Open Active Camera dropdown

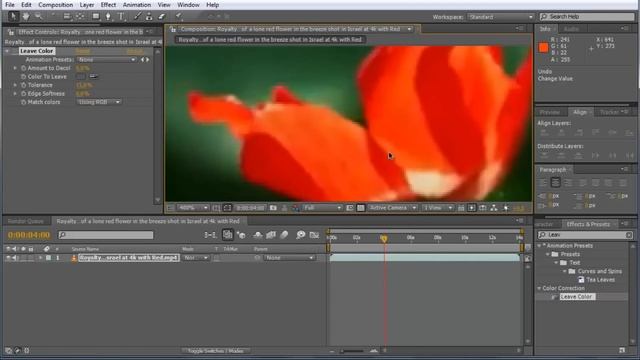click(x=392, y=208)
